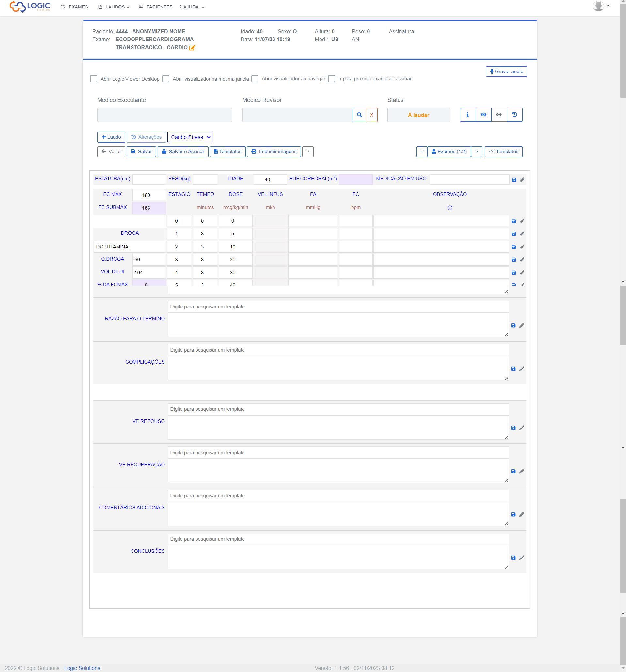Edit the MEDICAÇÃO EM USO row pencil
The image size is (626, 672).
click(x=522, y=180)
